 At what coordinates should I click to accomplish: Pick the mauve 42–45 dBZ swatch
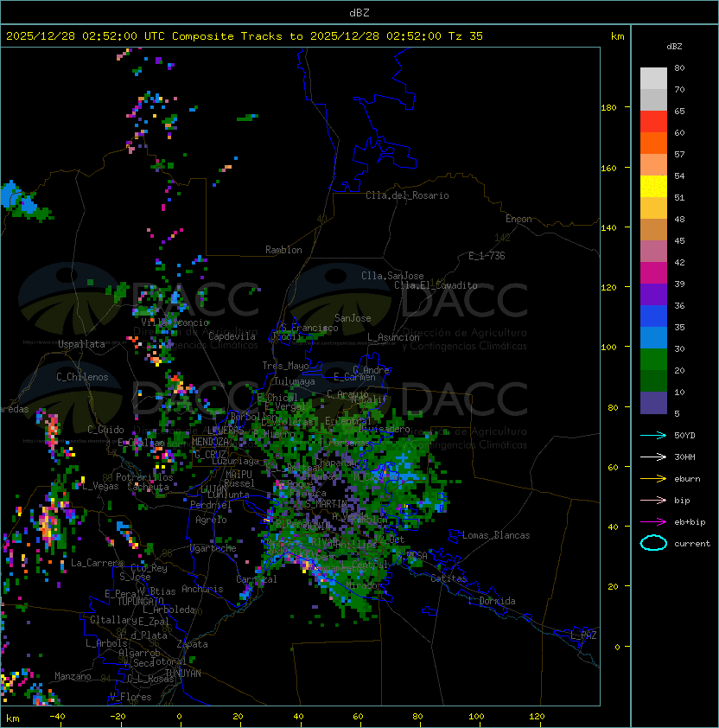pyautogui.click(x=653, y=252)
